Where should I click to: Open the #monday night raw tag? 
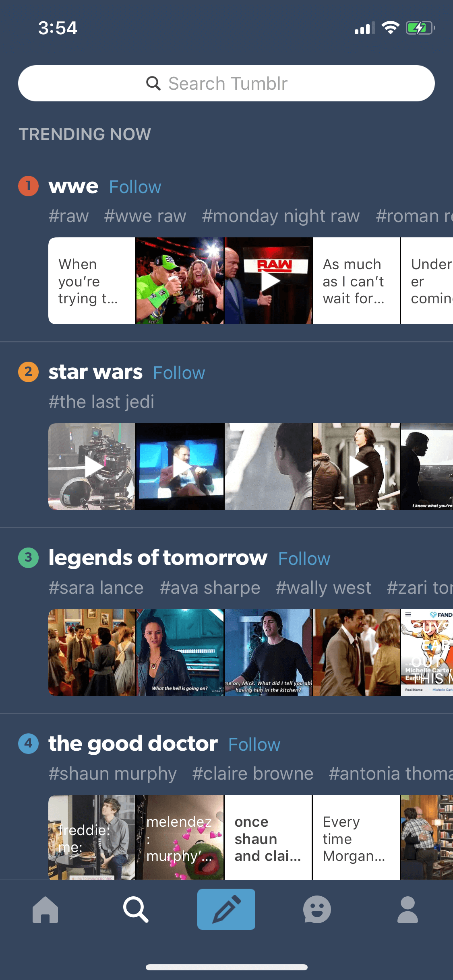point(281,216)
